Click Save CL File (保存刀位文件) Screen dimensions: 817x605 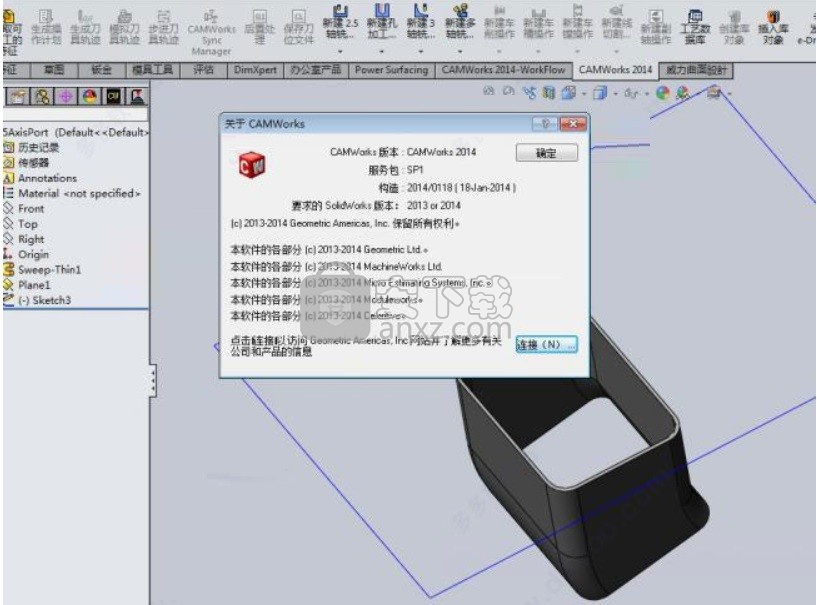click(x=299, y=27)
